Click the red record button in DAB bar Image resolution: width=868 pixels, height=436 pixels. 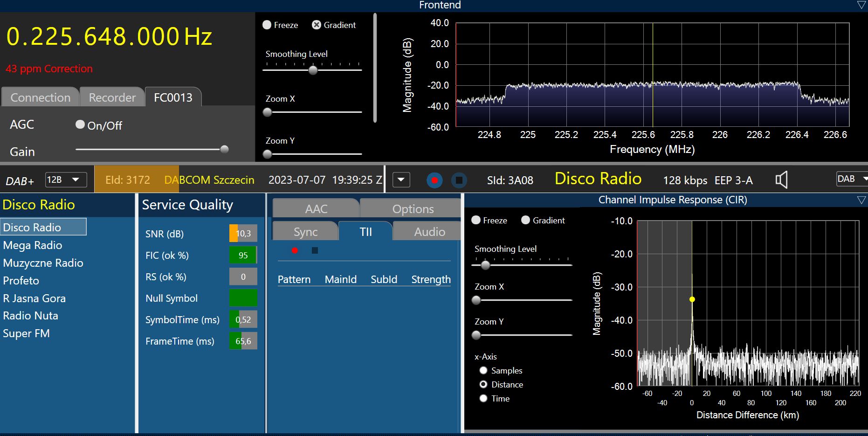click(x=434, y=180)
